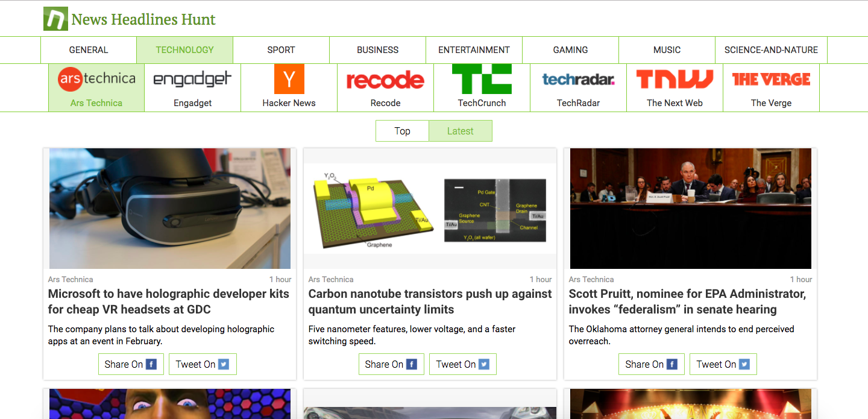Switch to the Business category
Screen dimensions: 868x419
[378, 50]
